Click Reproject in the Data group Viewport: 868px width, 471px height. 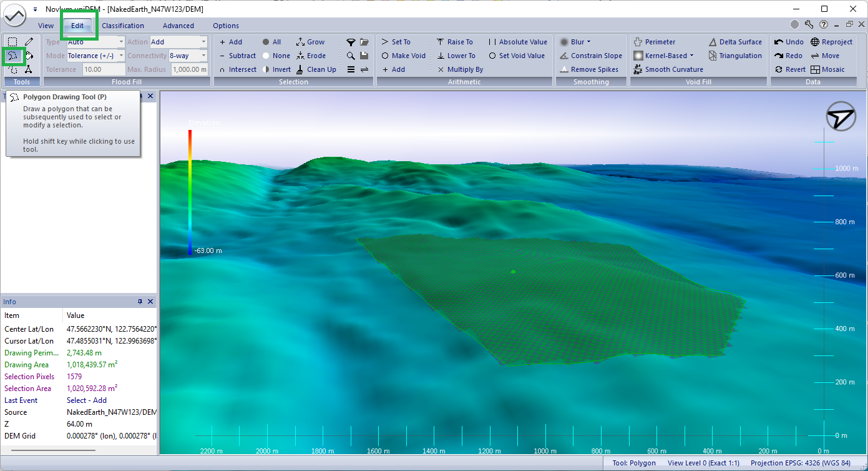[x=831, y=42]
